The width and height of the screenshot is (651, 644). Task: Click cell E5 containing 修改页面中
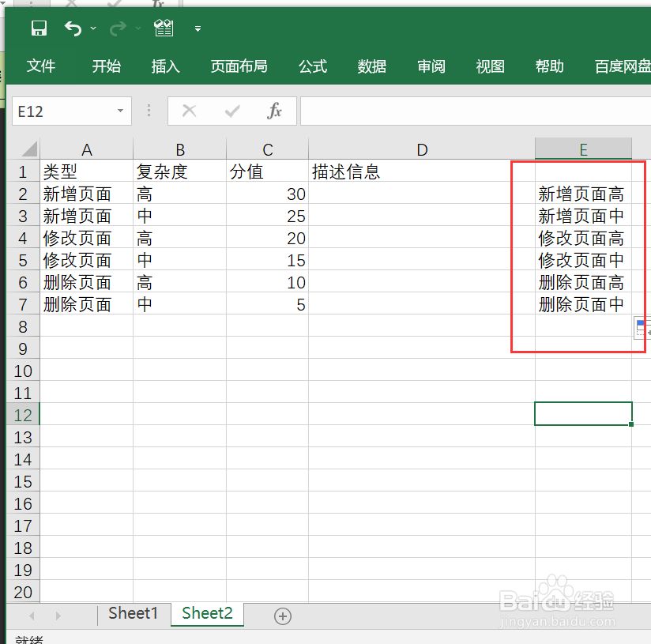coord(583,259)
